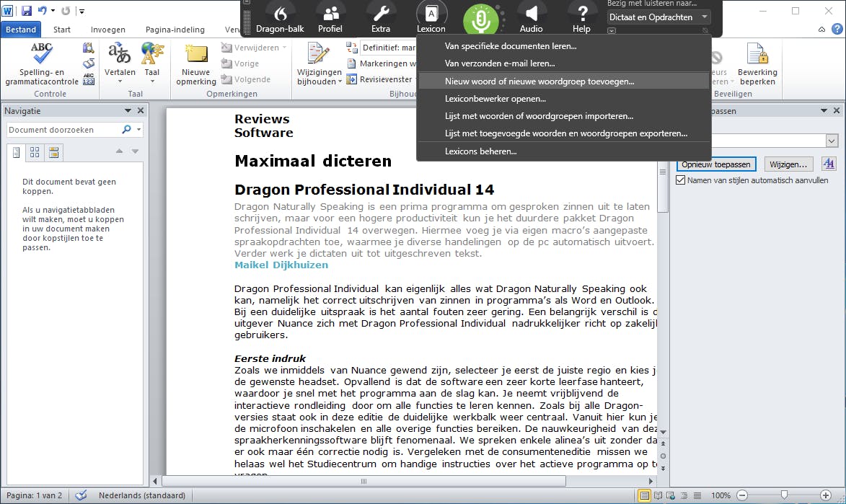This screenshot has height=504, width=846.
Task: Open Navigatie pane options arrow
Action: [128, 110]
